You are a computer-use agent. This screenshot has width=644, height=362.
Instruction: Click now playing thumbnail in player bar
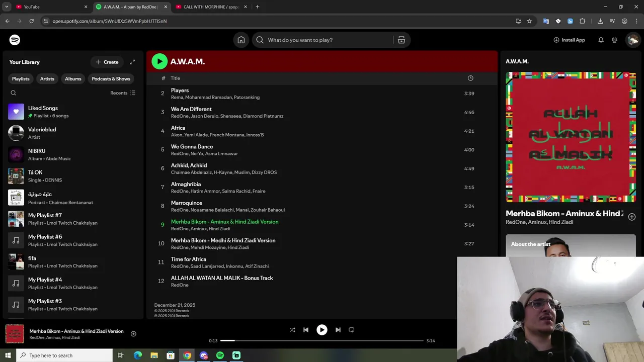pyautogui.click(x=15, y=334)
